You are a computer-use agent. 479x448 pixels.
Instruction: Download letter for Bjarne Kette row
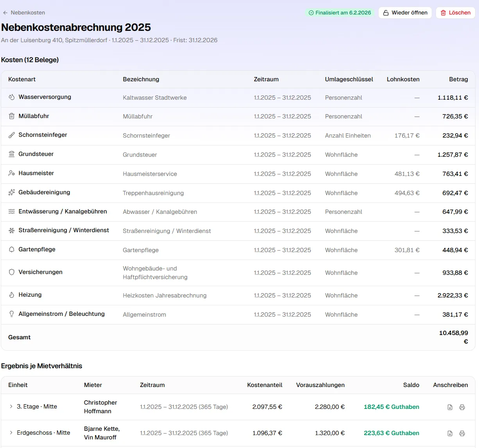click(450, 434)
